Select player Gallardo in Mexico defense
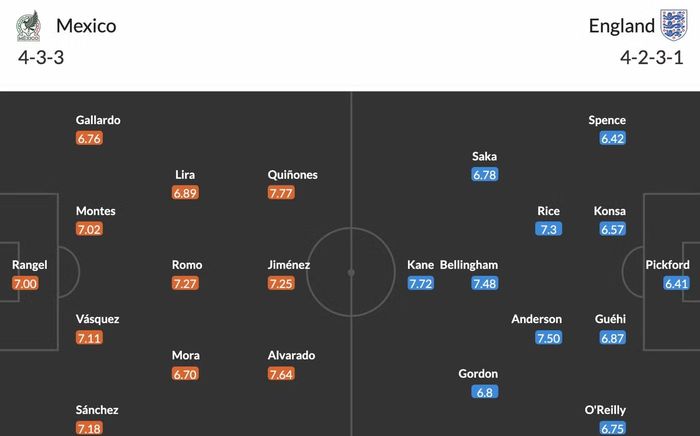 (98, 120)
